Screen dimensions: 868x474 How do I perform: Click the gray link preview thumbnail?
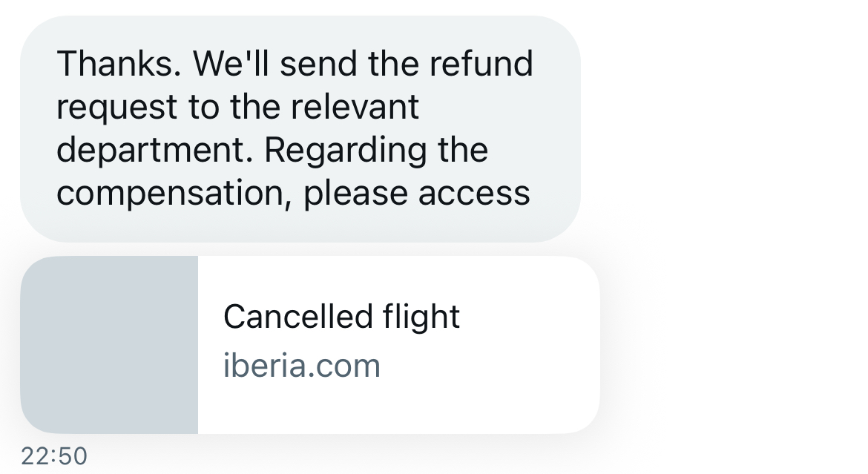point(109,344)
